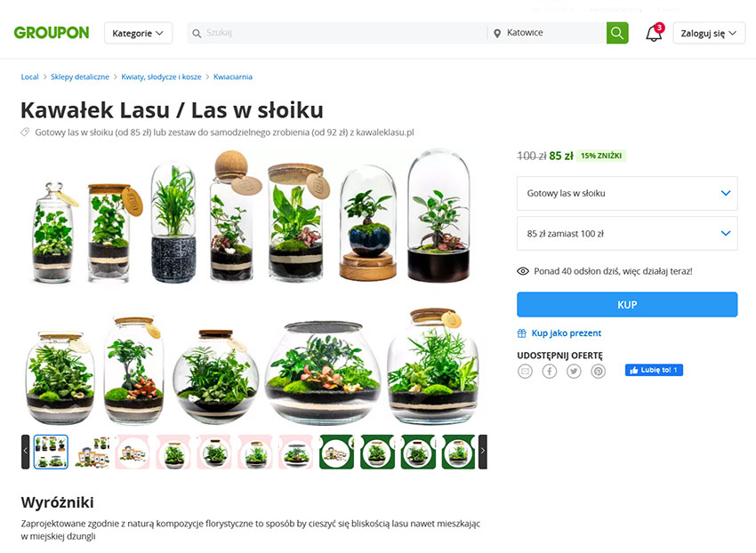Image resolution: width=756 pixels, height=553 pixels.
Task: Share the offer via email icon
Action: tap(525, 372)
